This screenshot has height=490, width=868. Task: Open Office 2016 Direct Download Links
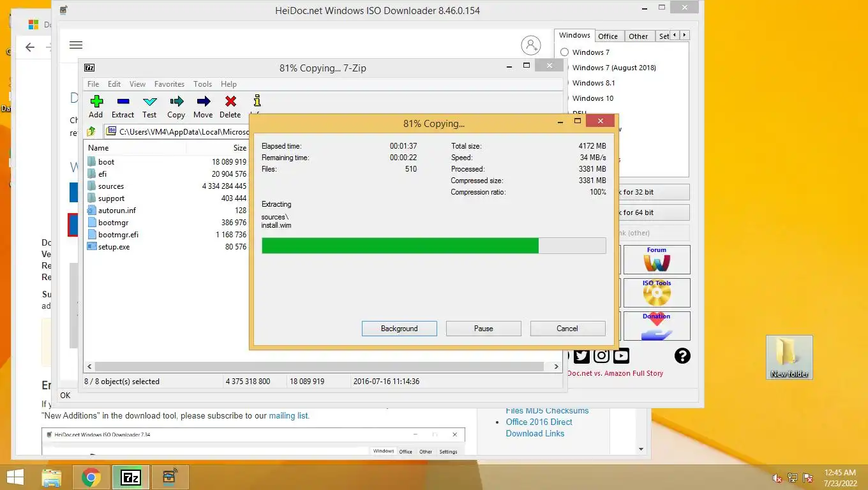[539, 427]
